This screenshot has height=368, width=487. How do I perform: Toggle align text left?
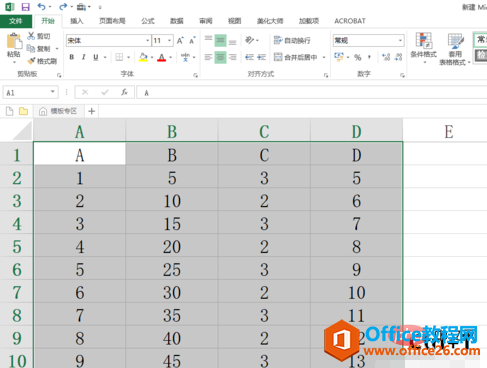pyautogui.click(x=208, y=57)
